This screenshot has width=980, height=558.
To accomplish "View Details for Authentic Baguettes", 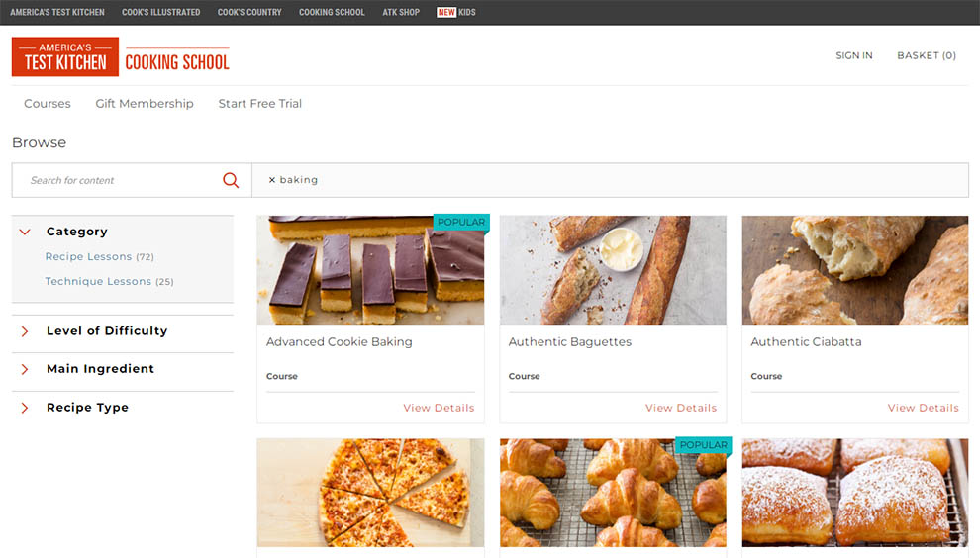I will click(x=681, y=408).
